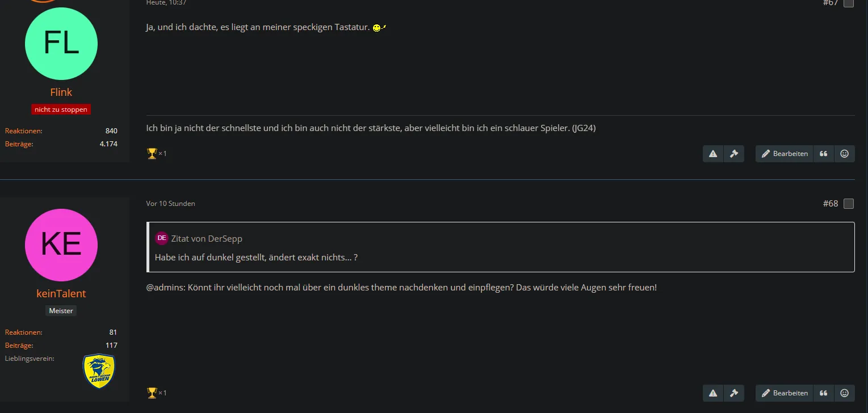React to keinTalent's post with smiley icon
This screenshot has height=413, width=868.
pos(844,393)
